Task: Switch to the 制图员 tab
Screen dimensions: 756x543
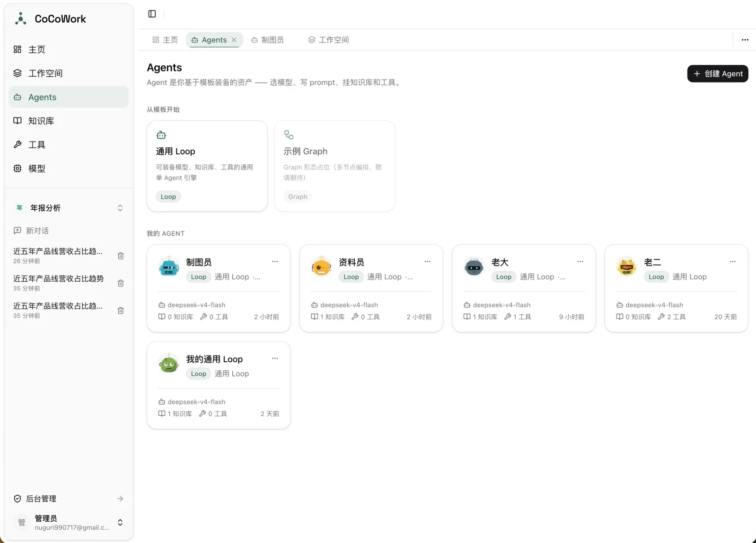Action: pyautogui.click(x=268, y=40)
